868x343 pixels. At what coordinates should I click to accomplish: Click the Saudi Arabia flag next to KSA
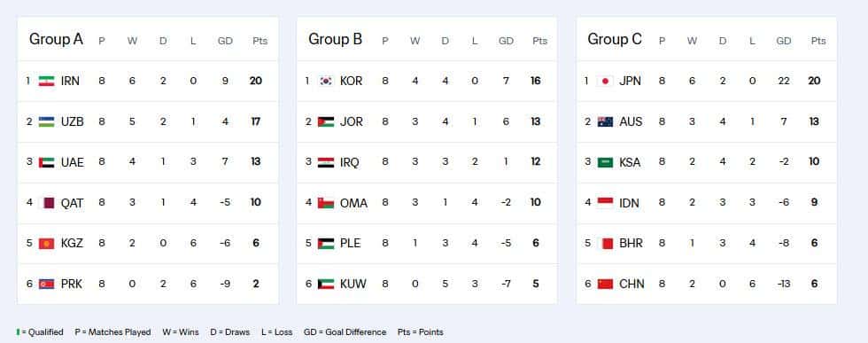[x=605, y=162]
